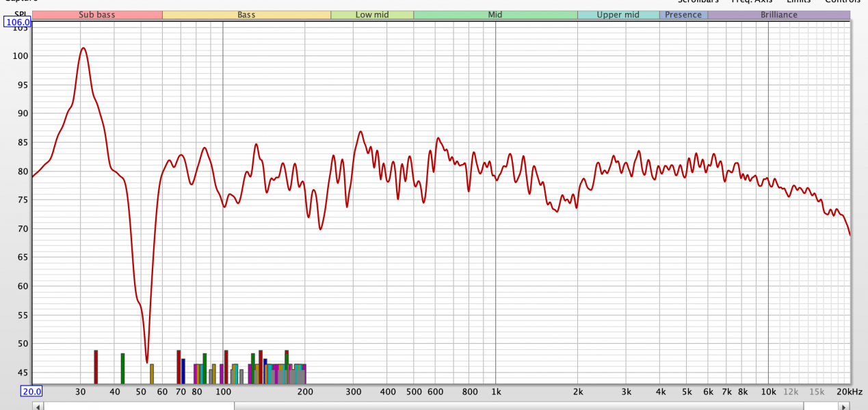Click the 45 SPL axis label
This screenshot has width=868, height=410.
point(22,372)
